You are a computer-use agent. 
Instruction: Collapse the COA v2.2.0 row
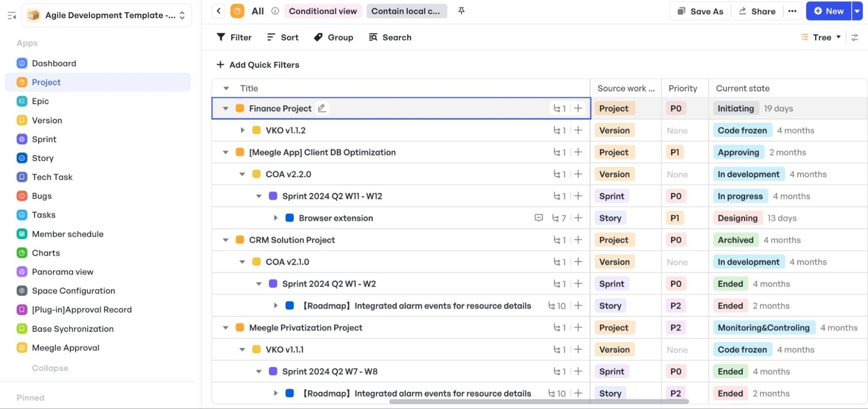point(242,174)
